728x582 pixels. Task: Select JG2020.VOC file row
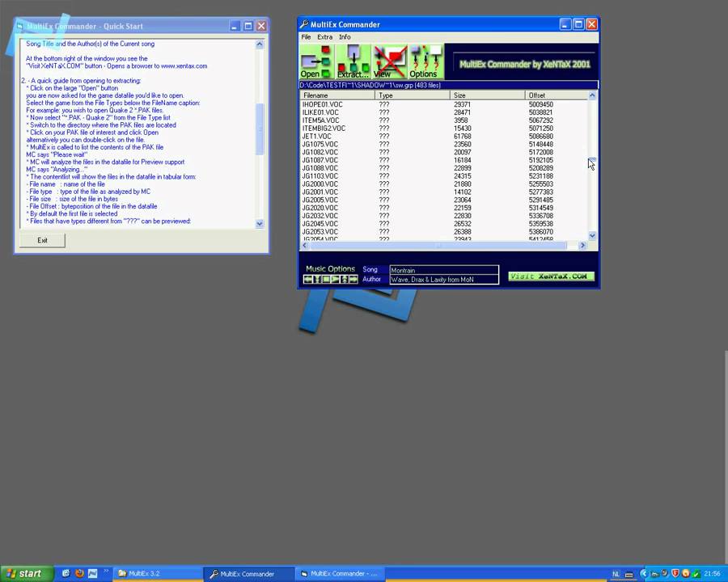point(443,208)
